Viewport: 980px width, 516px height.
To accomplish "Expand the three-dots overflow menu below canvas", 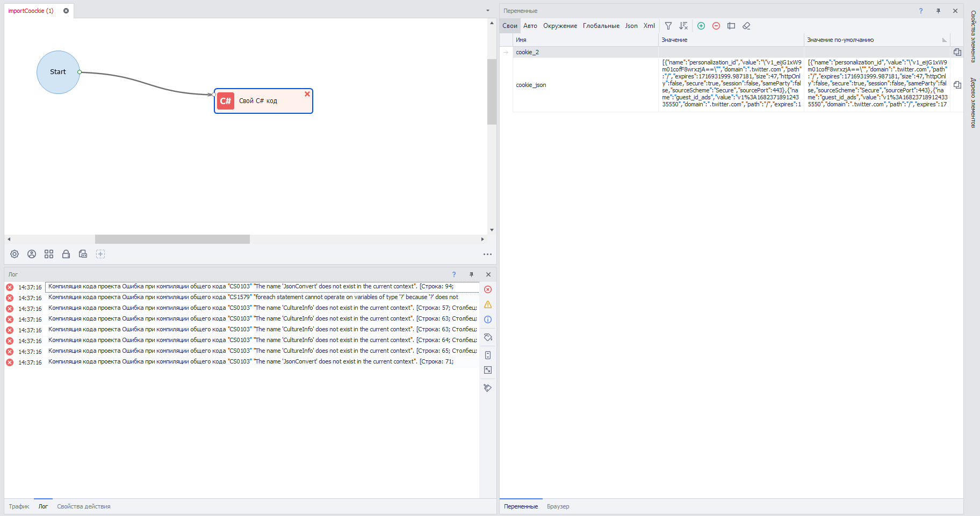I will coord(487,255).
